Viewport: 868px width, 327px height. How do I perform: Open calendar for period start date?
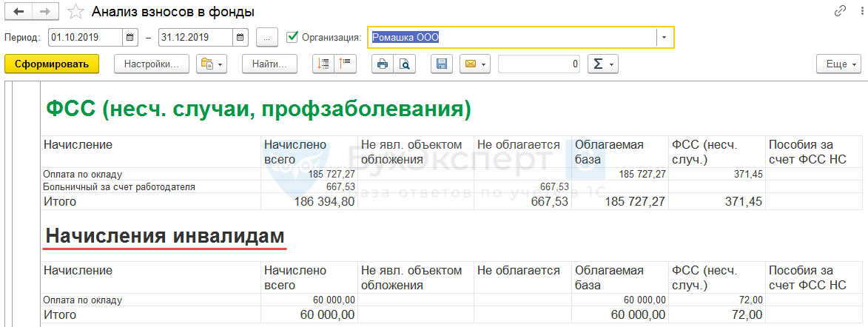click(130, 37)
